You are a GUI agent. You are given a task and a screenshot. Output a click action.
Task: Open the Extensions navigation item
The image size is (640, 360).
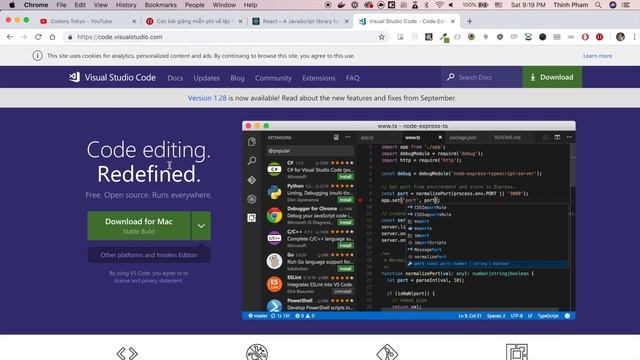[x=318, y=78]
